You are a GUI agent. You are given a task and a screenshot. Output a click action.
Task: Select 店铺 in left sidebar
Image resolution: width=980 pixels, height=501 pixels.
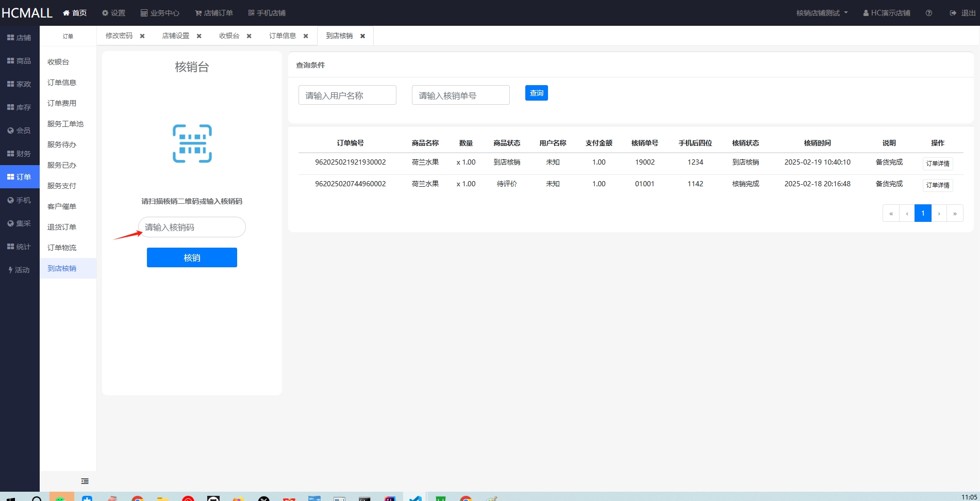[20, 38]
